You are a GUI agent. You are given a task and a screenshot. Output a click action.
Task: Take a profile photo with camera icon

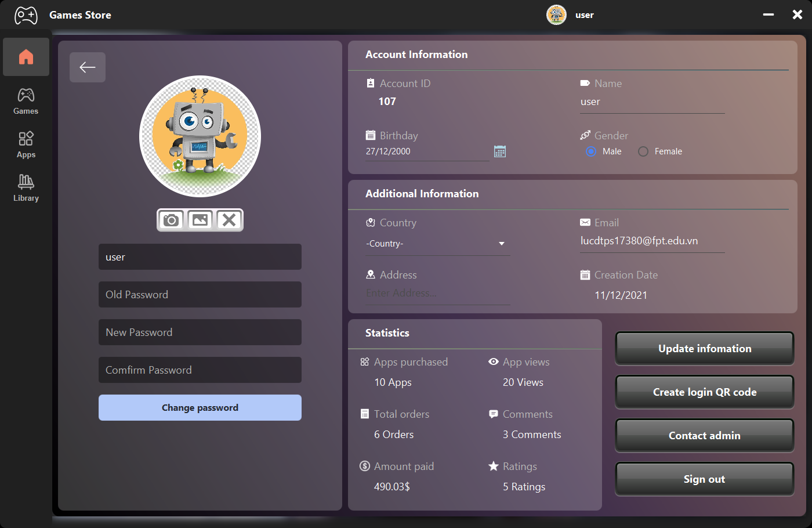click(171, 220)
